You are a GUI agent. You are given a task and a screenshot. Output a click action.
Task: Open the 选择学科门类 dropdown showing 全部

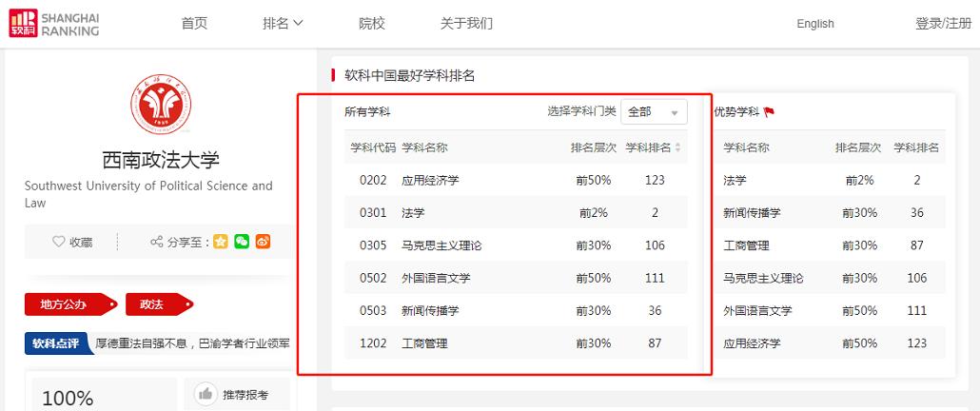pyautogui.click(x=654, y=112)
